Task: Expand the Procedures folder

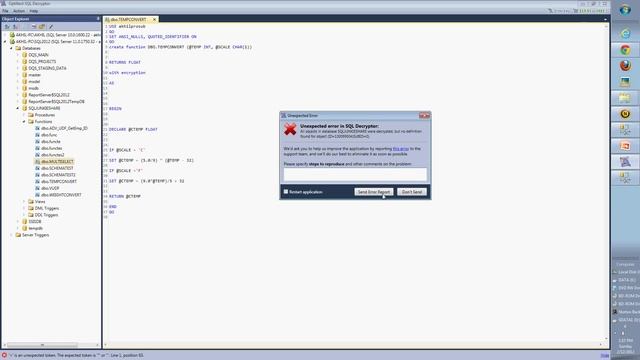Action: click(x=24, y=115)
